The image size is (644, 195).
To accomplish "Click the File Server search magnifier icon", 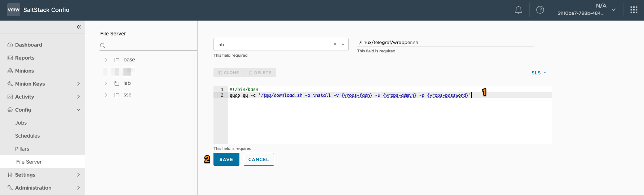I will [102, 45].
